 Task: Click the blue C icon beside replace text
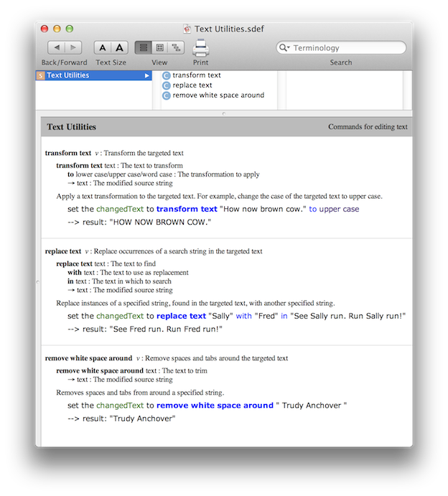(167, 85)
